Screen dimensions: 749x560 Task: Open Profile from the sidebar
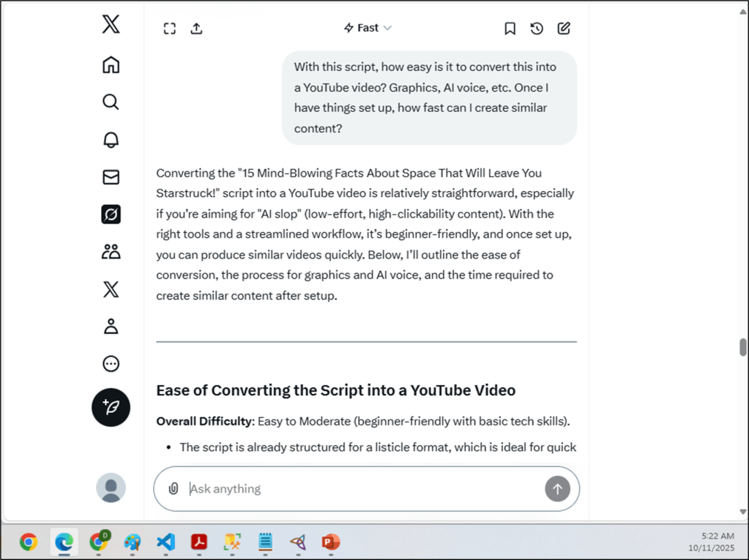click(x=111, y=326)
